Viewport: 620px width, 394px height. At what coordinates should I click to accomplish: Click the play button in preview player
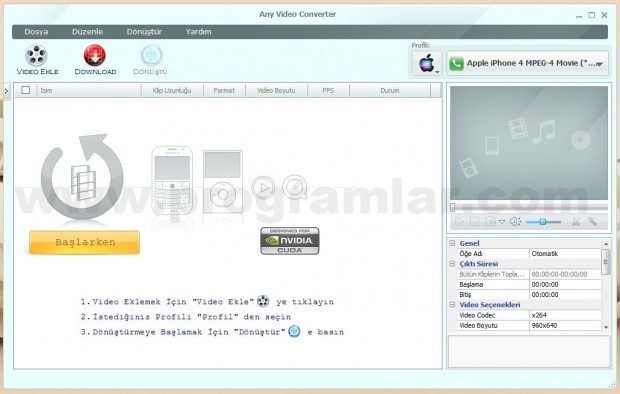click(459, 222)
